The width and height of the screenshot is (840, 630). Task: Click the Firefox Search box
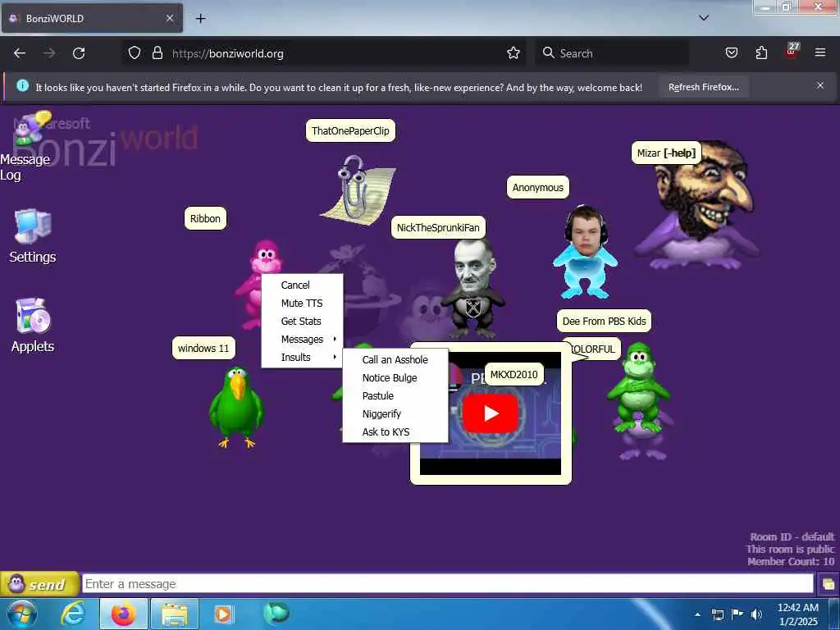(612, 53)
